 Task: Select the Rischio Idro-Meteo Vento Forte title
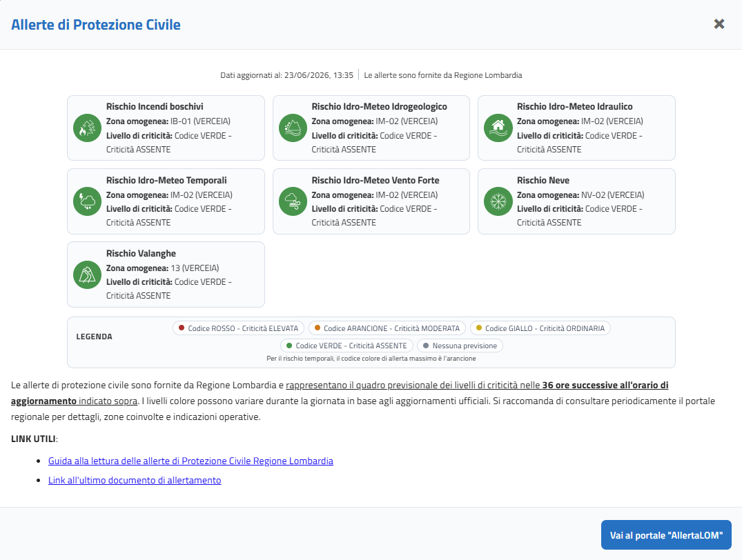coord(375,180)
